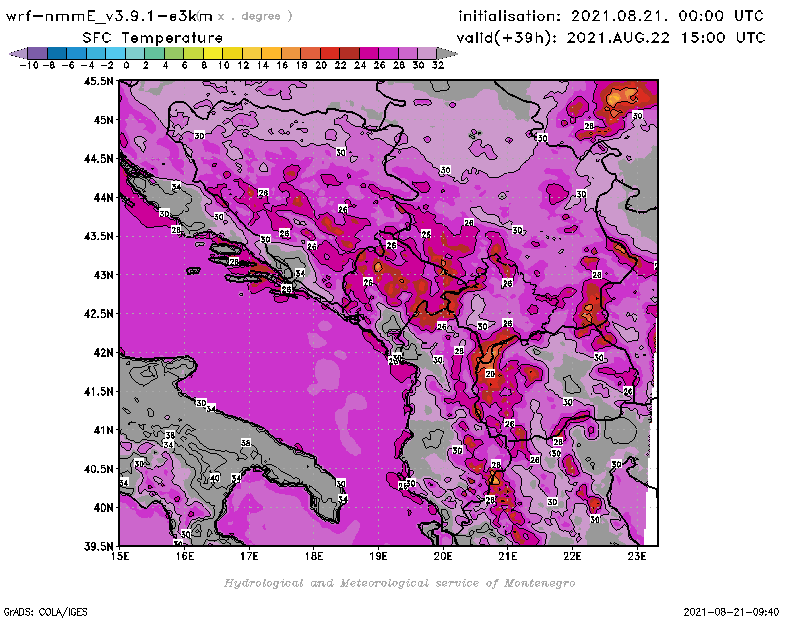Click the 42N latitude axis label
Image resolution: width=800 pixels, height=618 pixels.
tap(102, 352)
